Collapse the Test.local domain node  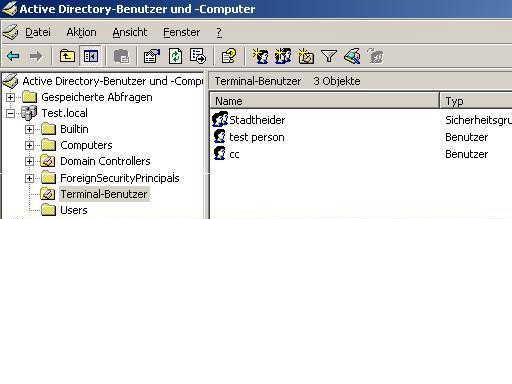[10, 113]
